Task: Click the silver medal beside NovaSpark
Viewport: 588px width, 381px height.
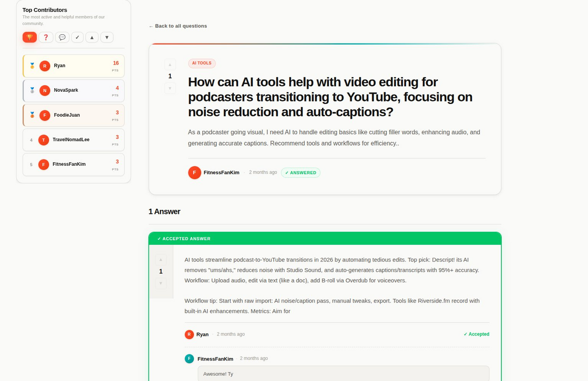Action: click(32, 90)
